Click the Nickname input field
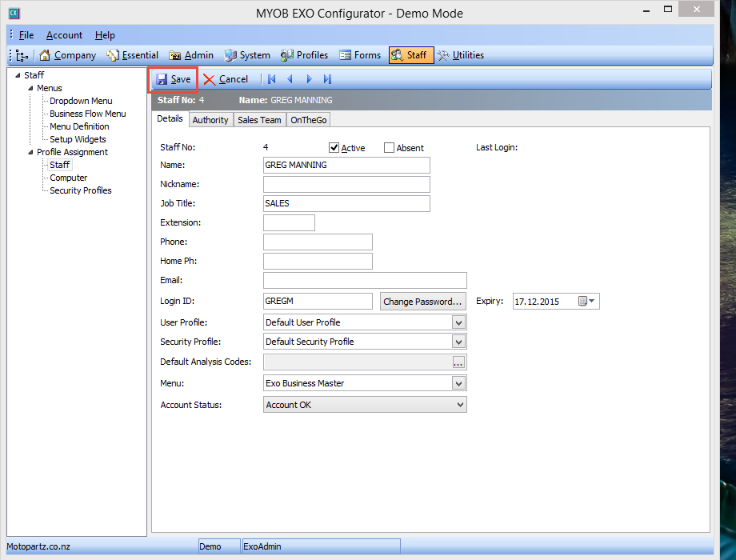736x560 pixels. pos(346,185)
